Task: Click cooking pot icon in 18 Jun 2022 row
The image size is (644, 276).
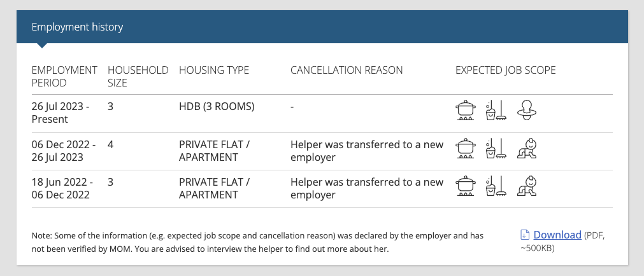Action: pyautogui.click(x=466, y=186)
